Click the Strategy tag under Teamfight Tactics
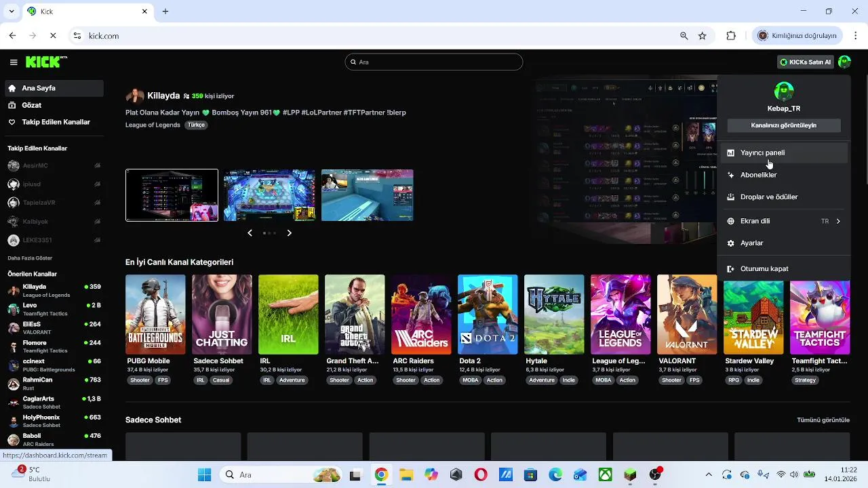Viewport: 868px width, 488px height. click(x=806, y=380)
